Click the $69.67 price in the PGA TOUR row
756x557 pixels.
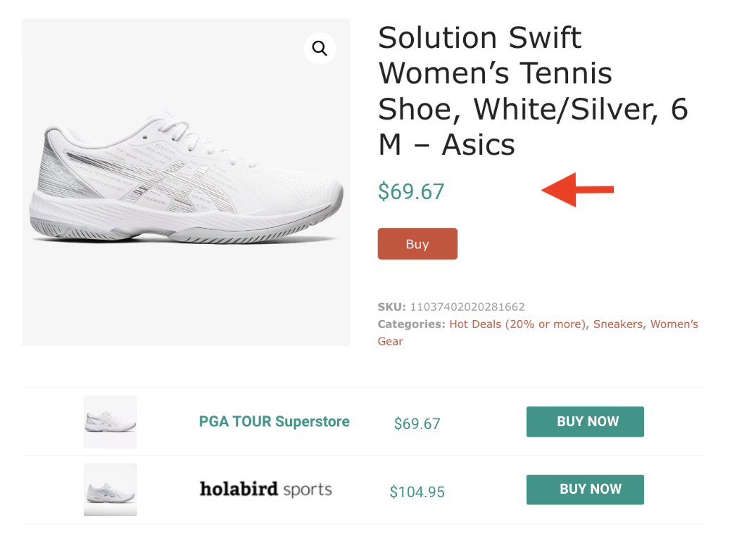[x=417, y=424]
